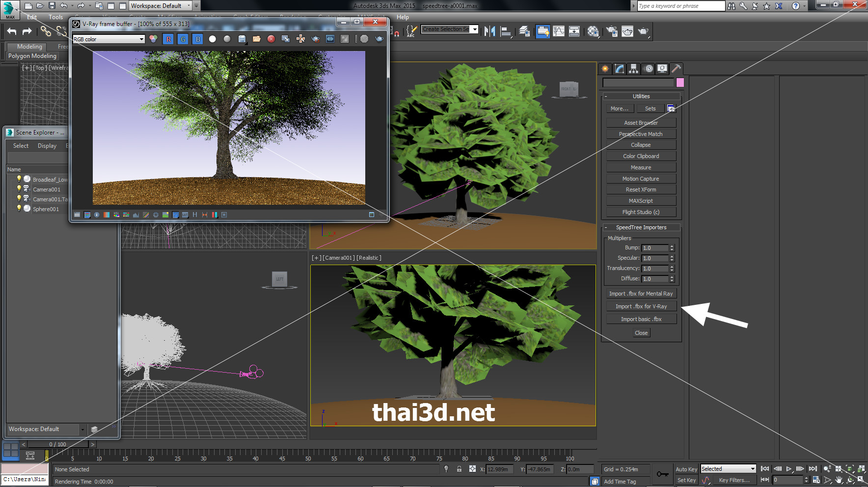868x487 pixels.
Task: Open the RGB color channel dropdown
Action: point(141,39)
